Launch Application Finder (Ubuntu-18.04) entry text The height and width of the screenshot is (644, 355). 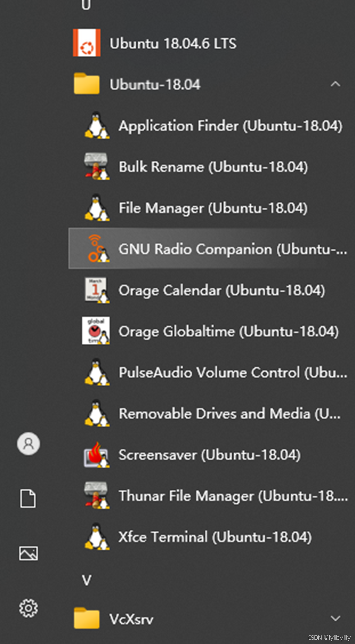pos(230,126)
